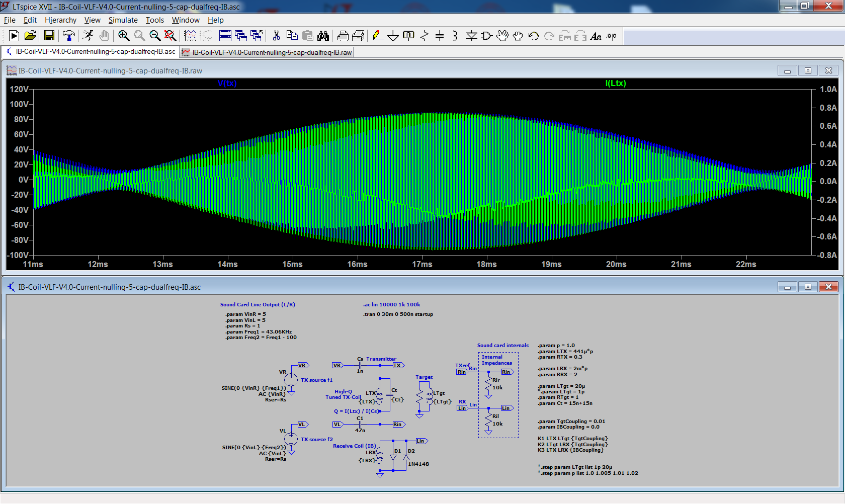Place a ground symbol from toolbar
The image size is (845, 504).
pyautogui.click(x=393, y=36)
